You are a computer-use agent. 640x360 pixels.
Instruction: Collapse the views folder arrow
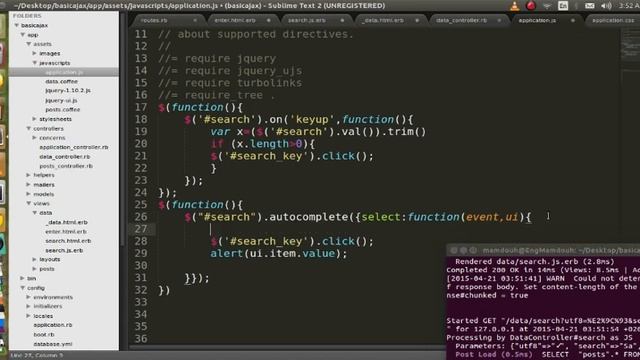click(29, 203)
